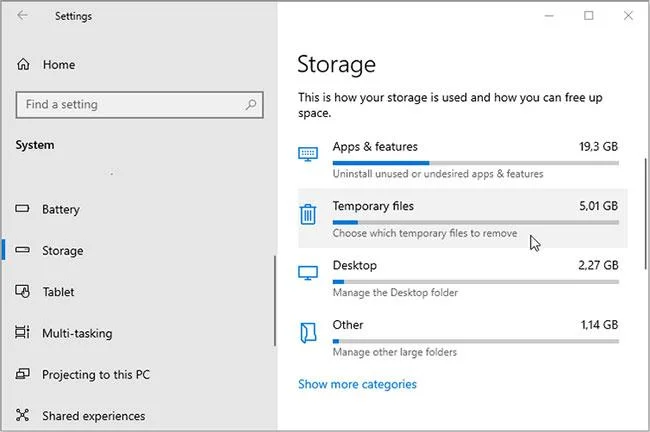Click 'Choose which temporary files to remove'
650x432 pixels.
(425, 233)
